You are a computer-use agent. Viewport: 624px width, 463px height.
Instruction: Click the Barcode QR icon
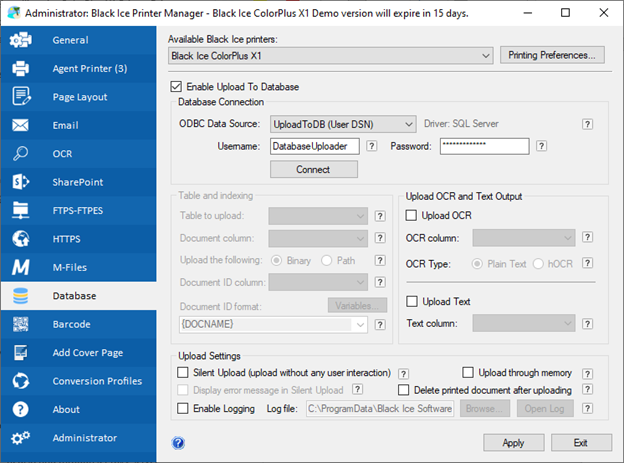(20, 324)
